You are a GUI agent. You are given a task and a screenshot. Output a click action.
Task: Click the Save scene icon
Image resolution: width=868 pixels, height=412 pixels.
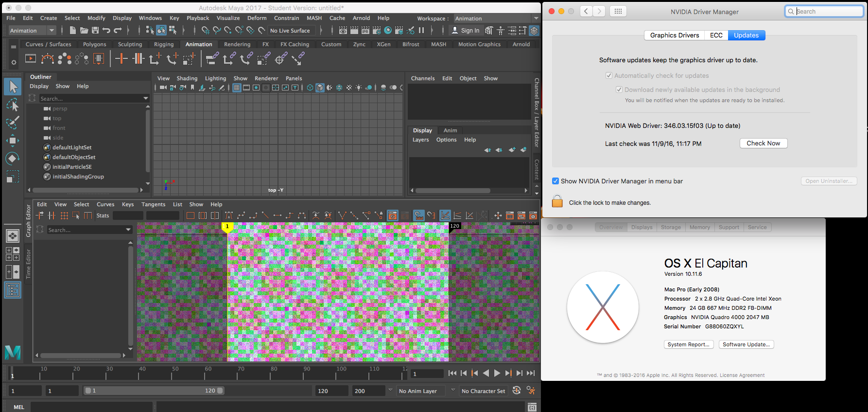pyautogui.click(x=95, y=31)
